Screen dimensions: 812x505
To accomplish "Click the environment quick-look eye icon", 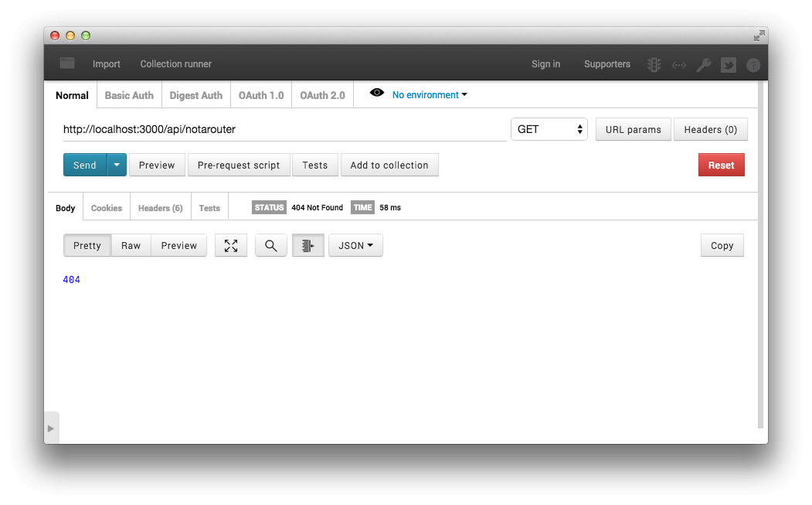I will tap(377, 92).
